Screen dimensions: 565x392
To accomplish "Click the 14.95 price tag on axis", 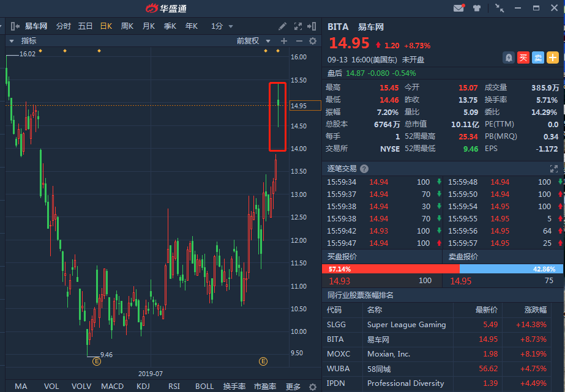I will click(x=305, y=105).
